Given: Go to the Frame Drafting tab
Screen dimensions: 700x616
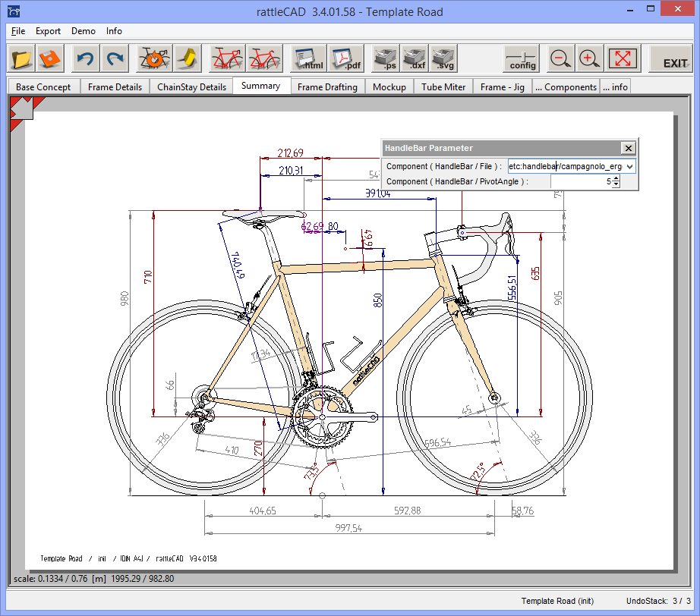Looking at the screenshot, I should [x=327, y=87].
